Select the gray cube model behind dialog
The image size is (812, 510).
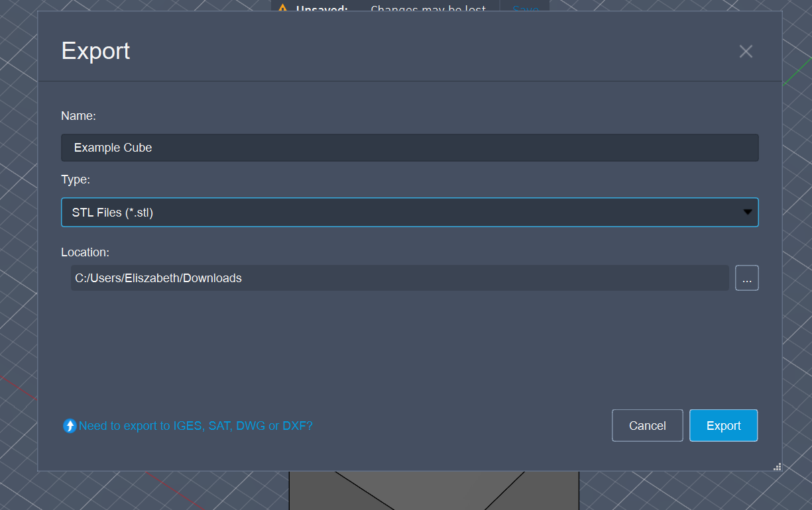(x=434, y=491)
